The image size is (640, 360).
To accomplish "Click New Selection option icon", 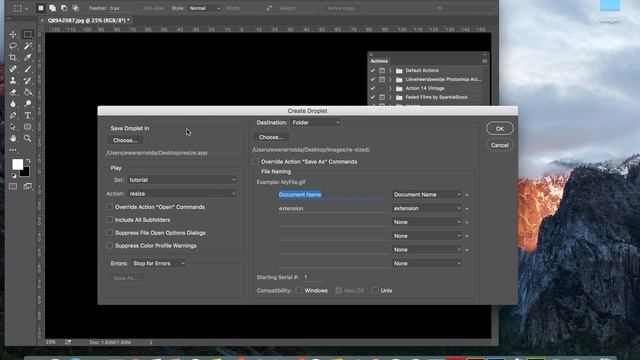I will (41, 8).
